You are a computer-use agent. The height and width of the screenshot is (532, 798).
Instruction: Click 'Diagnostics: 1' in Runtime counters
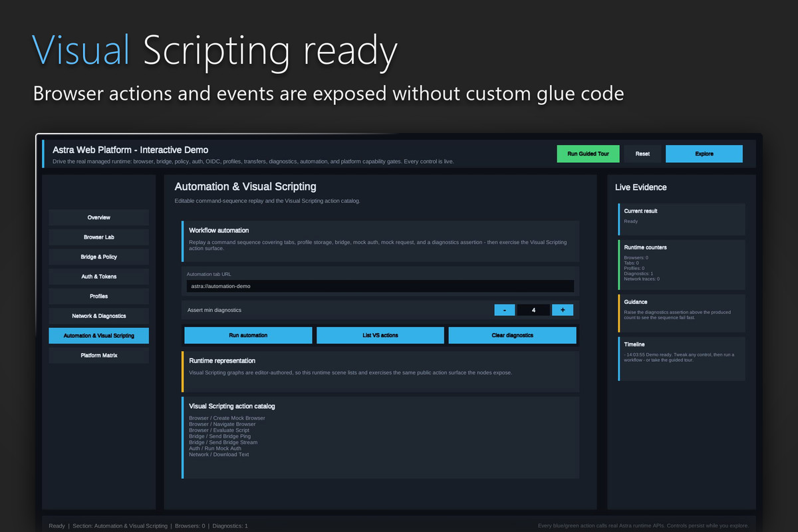tap(638, 273)
